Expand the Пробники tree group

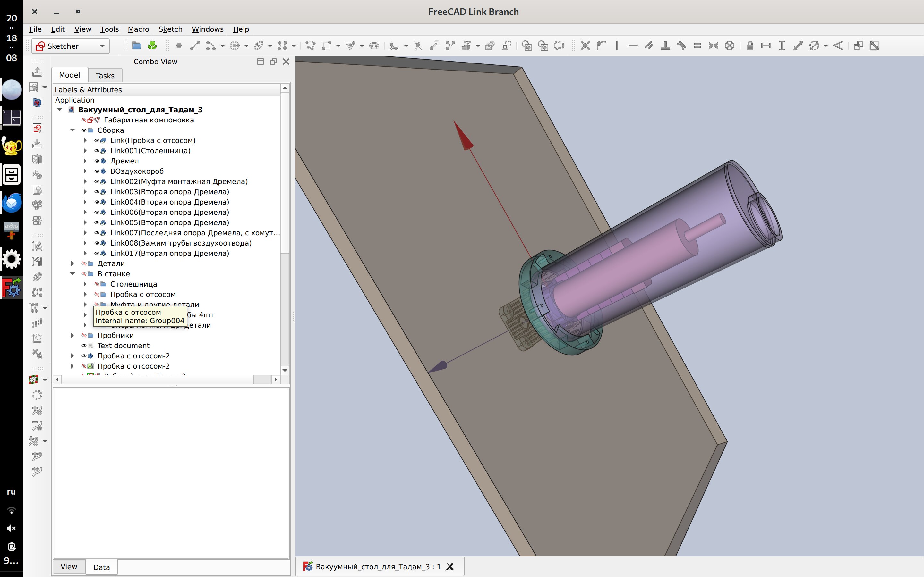coord(72,335)
